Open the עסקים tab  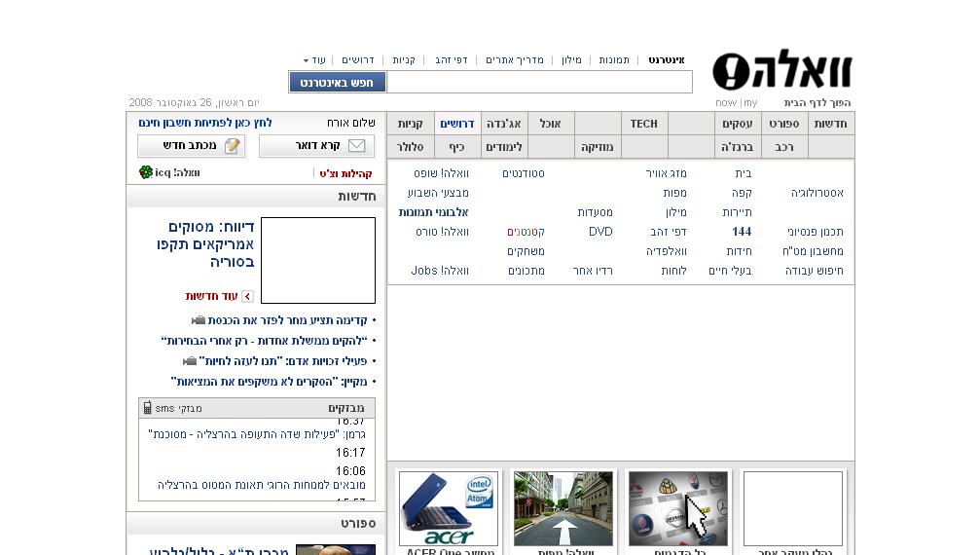click(738, 124)
